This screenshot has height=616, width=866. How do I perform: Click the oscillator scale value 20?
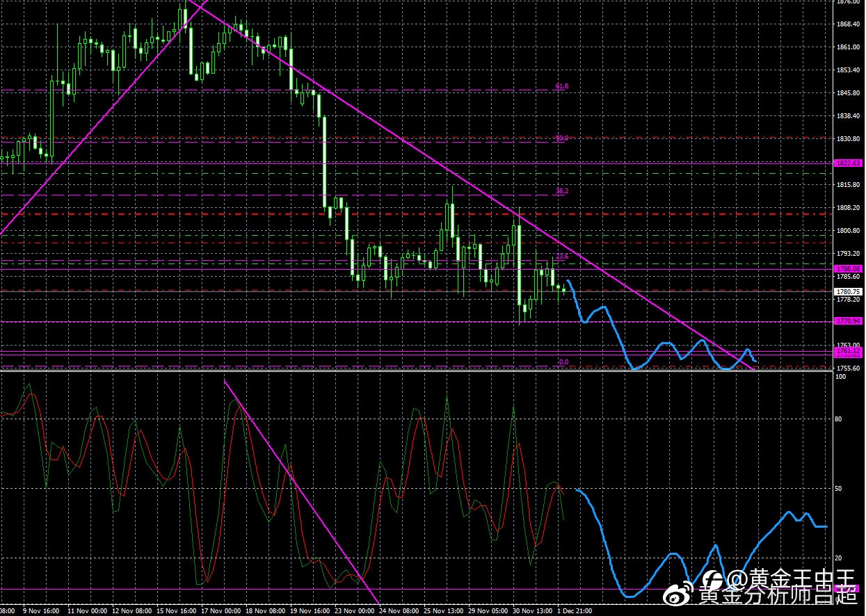tap(840, 558)
